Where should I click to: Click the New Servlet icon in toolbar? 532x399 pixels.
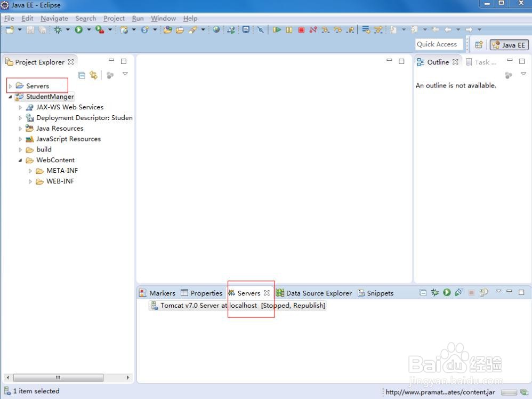point(145,30)
